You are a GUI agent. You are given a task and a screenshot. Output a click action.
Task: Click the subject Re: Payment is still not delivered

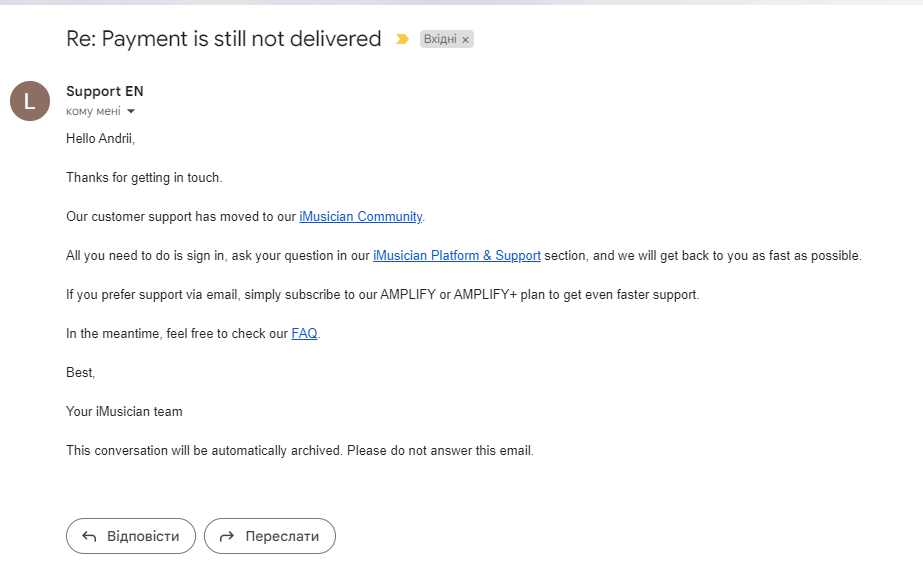click(x=224, y=39)
